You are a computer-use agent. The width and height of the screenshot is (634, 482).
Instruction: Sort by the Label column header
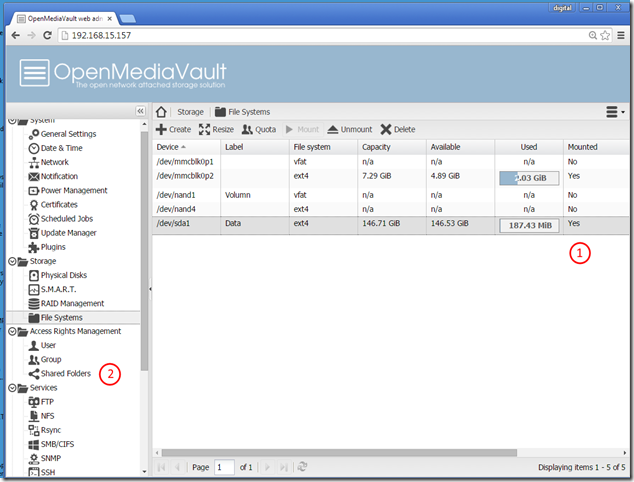[255, 147]
